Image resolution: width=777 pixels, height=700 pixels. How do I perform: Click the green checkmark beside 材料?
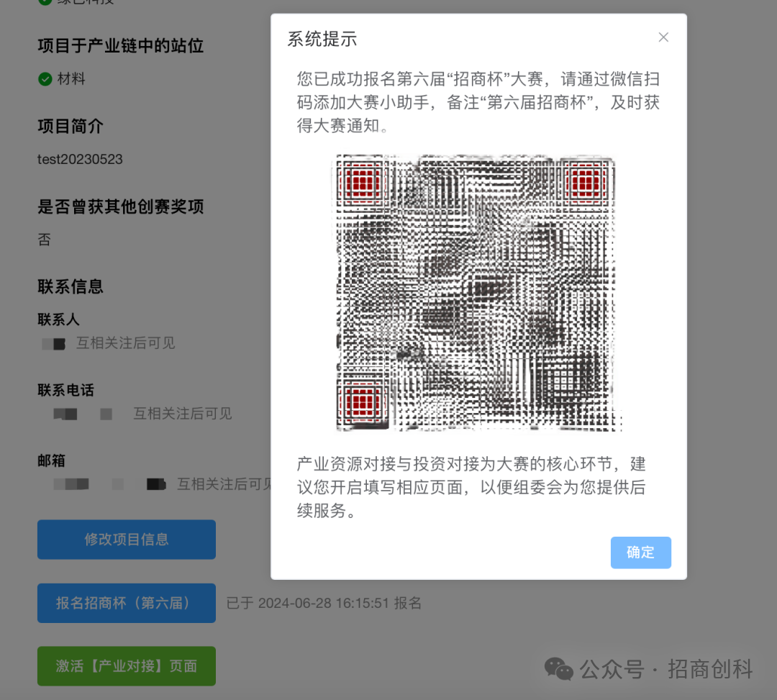45,78
